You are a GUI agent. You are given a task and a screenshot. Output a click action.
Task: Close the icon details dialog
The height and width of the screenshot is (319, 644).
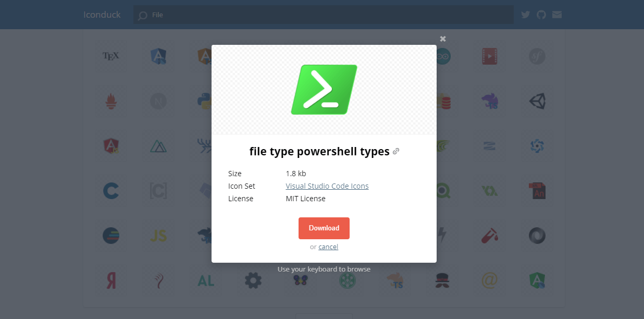click(x=443, y=39)
